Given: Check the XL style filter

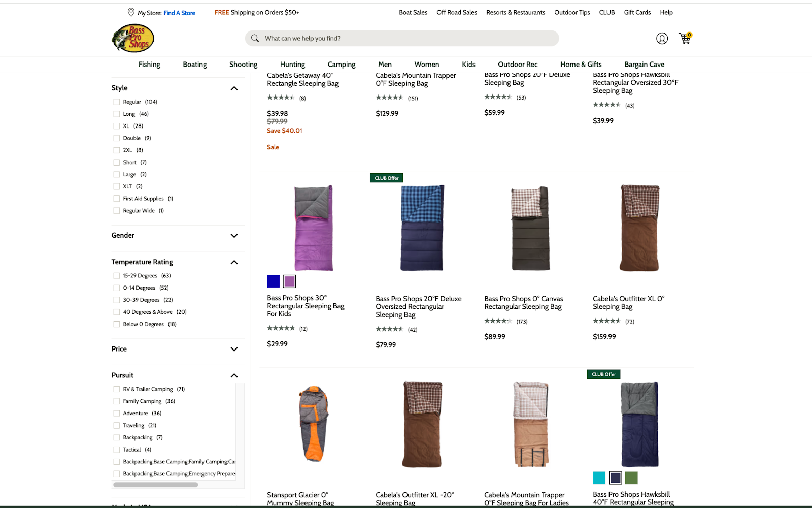Looking at the screenshot, I should 117,126.
